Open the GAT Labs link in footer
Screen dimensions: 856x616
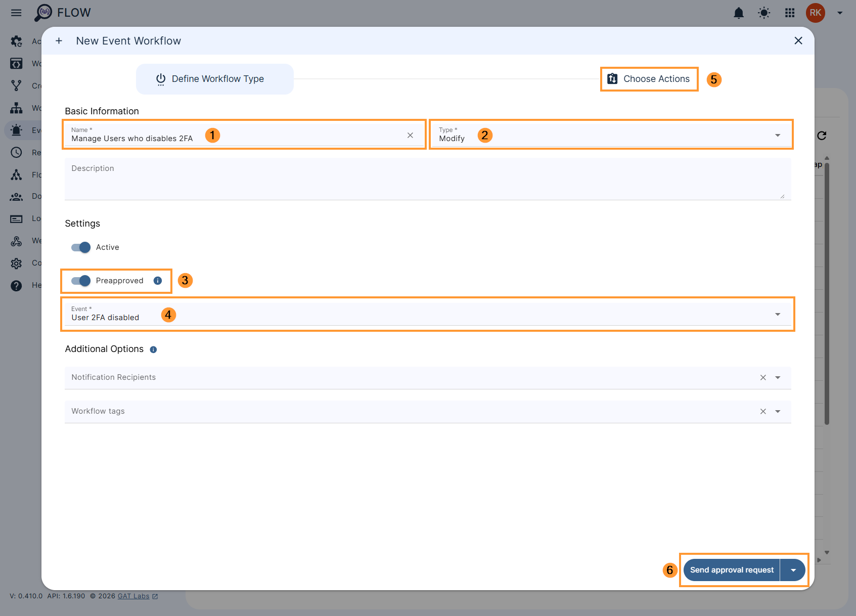coord(132,596)
